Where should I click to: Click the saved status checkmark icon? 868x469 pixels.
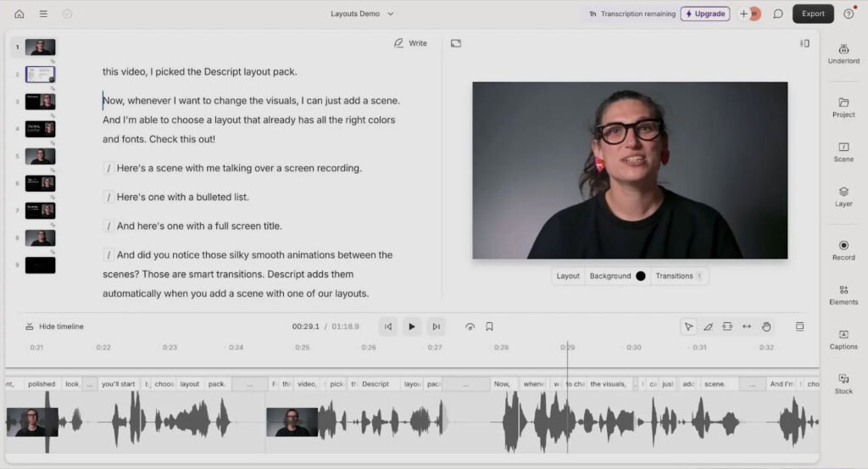(67, 14)
